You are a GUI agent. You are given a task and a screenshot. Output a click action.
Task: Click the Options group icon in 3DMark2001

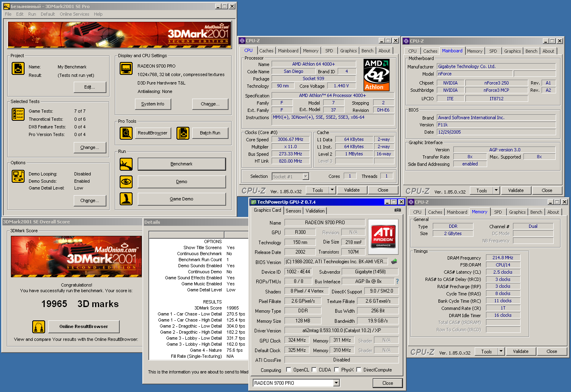coord(18,176)
